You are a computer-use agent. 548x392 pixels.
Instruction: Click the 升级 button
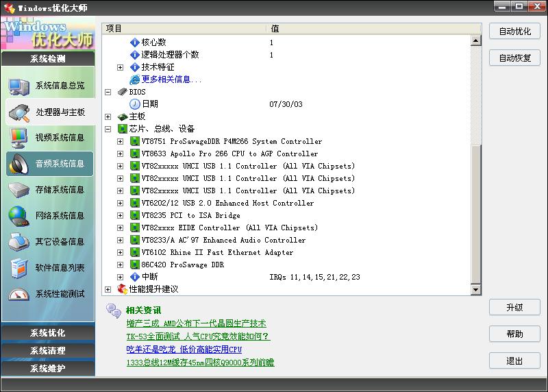point(515,308)
